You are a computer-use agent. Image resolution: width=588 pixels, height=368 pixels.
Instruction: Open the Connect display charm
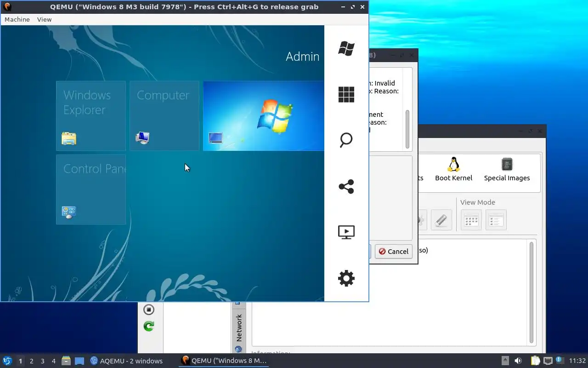point(346,232)
